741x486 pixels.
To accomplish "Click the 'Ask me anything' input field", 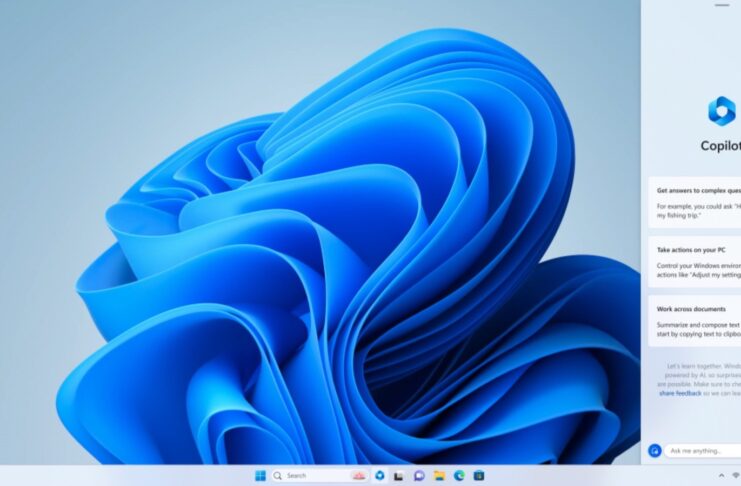I will coord(703,451).
